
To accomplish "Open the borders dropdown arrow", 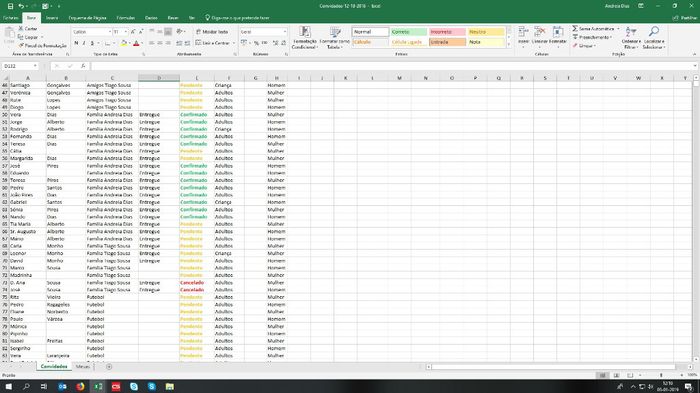I will click(113, 43).
